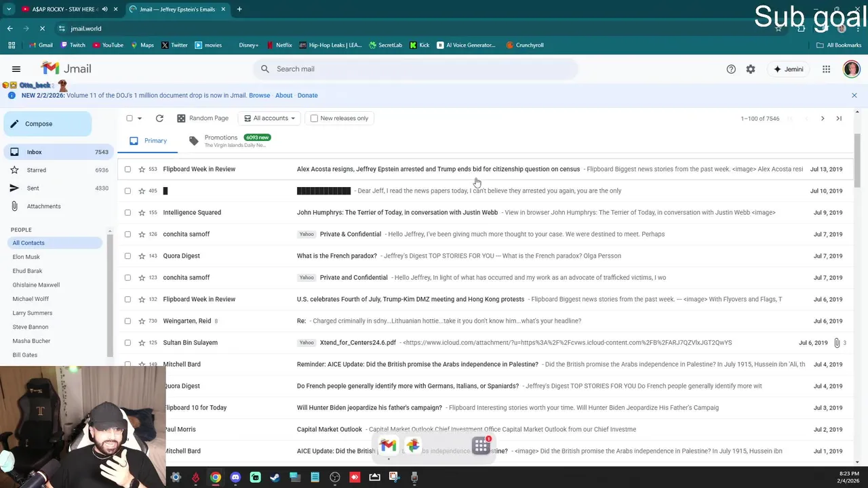Screen dimensions: 868x488
Task: Click the Jemini button
Action: [788, 69]
